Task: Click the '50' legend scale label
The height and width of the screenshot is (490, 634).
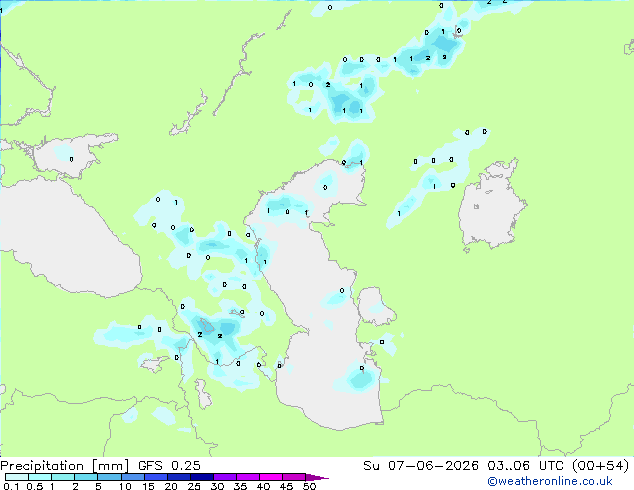Action: pos(309,486)
